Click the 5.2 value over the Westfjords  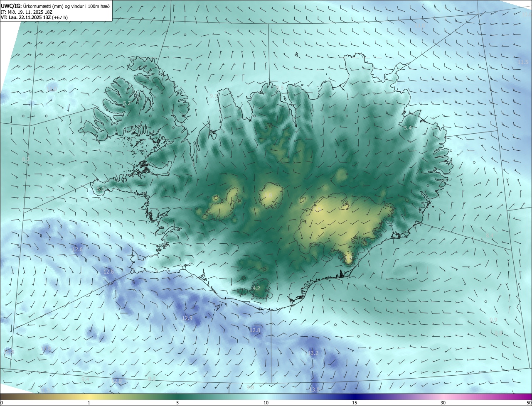[127, 103]
